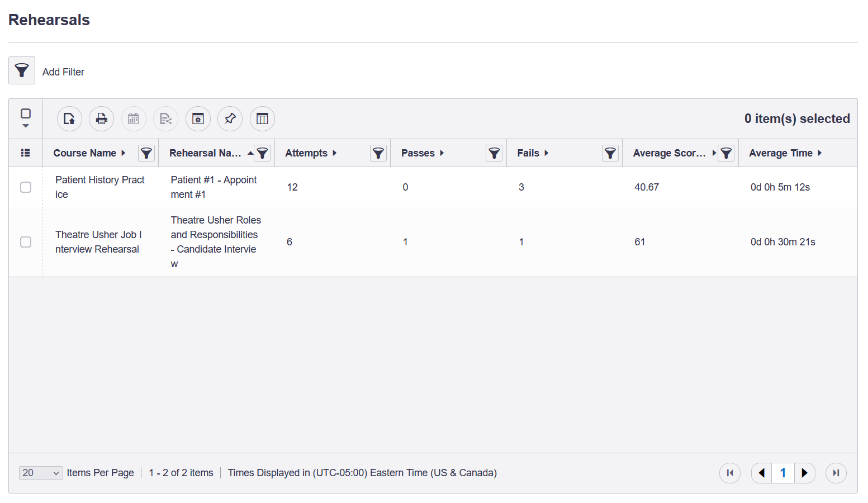Sort by Average Time column header
This screenshot has width=868, height=503.
(x=785, y=153)
